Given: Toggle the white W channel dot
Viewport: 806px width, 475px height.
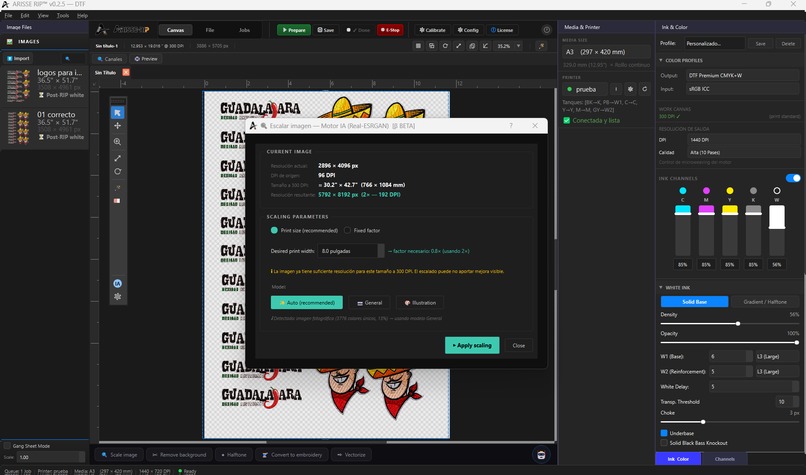Looking at the screenshot, I should [x=777, y=191].
